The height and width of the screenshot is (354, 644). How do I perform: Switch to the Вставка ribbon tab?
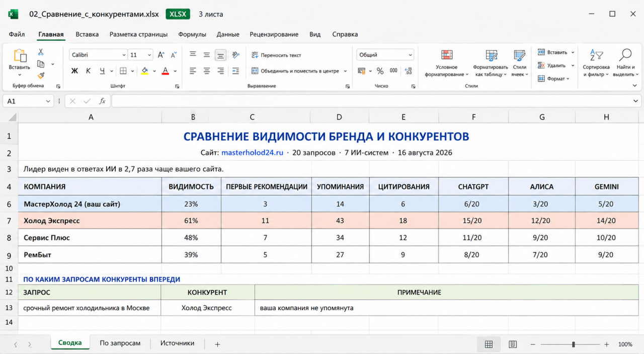(x=87, y=34)
